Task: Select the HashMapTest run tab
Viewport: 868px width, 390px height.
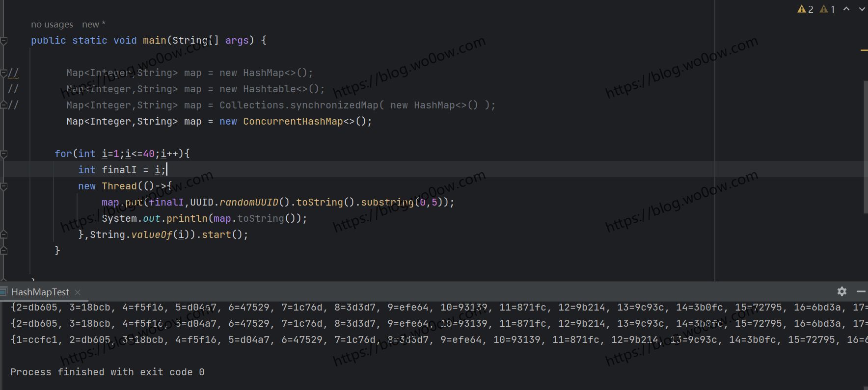Action: (x=40, y=292)
